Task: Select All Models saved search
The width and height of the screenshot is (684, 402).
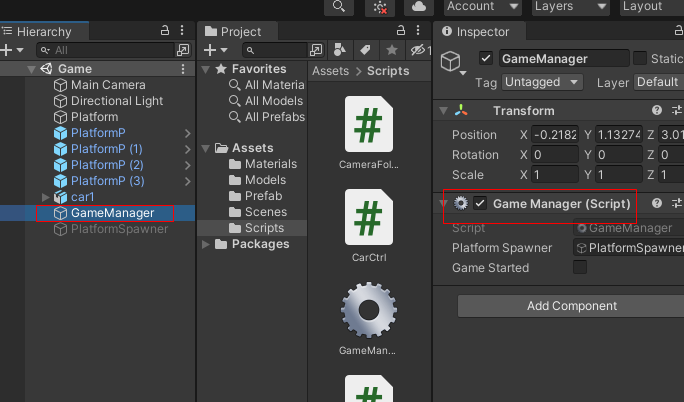Action: pos(274,101)
